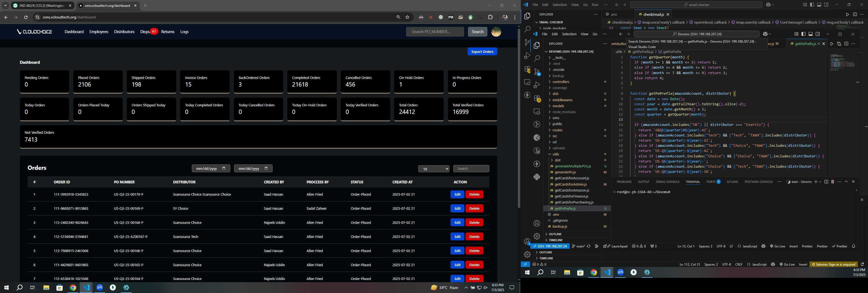Click Export Orders button
The height and width of the screenshot is (293, 868).
coord(482,52)
